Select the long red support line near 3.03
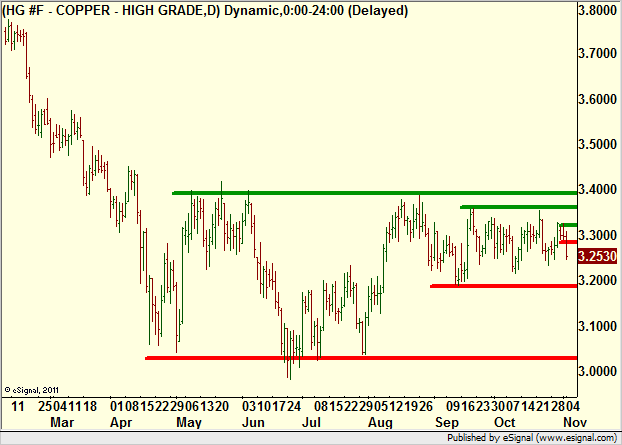 click(361, 358)
